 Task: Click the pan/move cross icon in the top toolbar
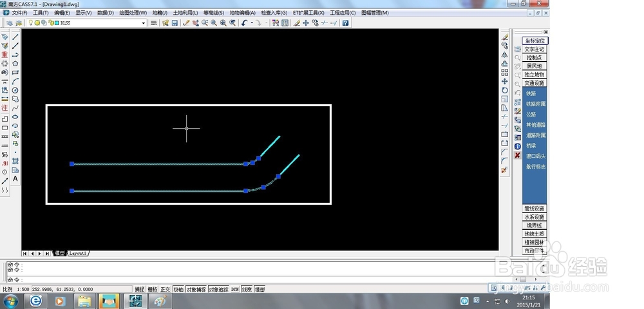305,23
